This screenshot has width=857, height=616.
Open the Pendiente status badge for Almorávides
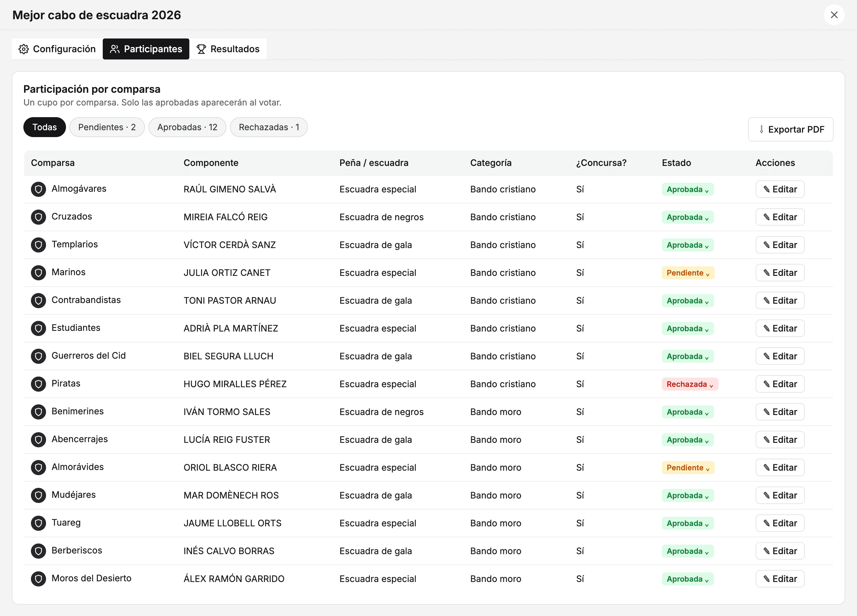pyautogui.click(x=688, y=468)
